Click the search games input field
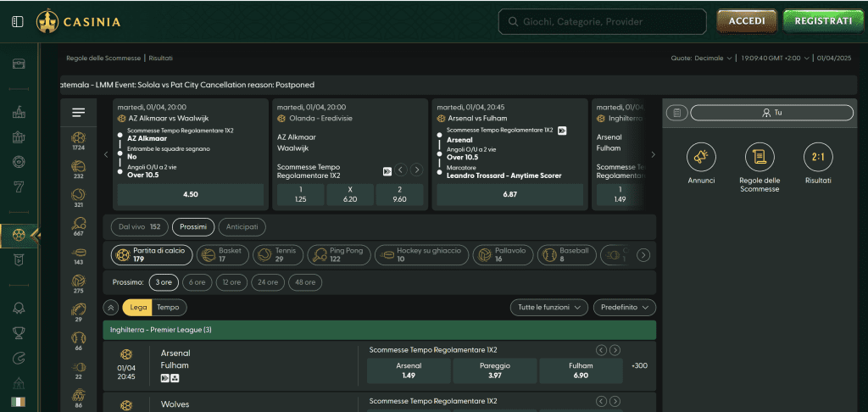Screen dimensions: 868x412 (603, 21)
